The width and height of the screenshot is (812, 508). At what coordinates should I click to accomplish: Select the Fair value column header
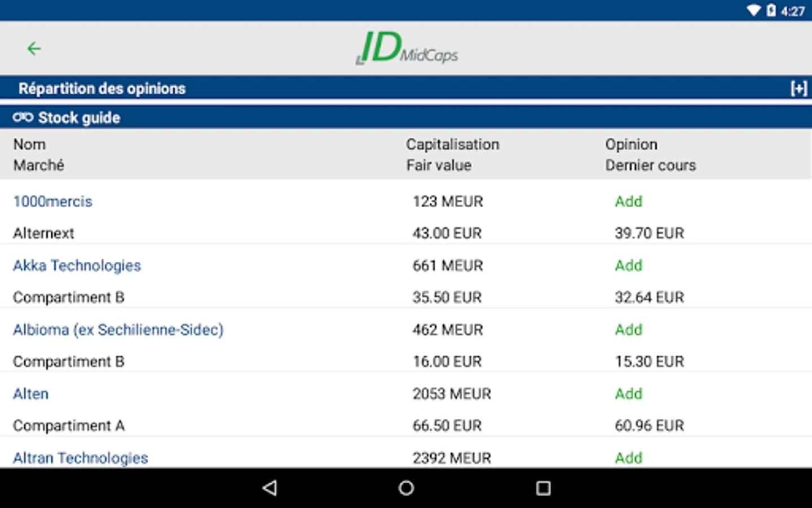point(439,165)
